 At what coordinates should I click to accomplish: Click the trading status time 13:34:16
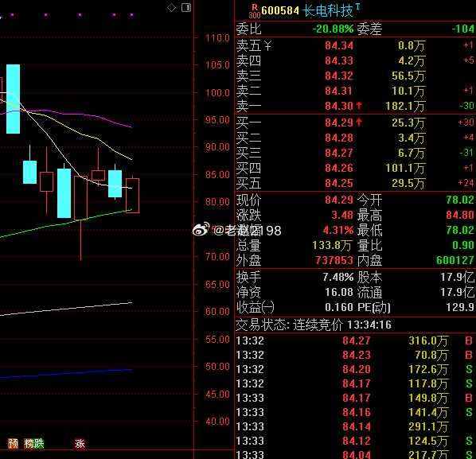coord(369,325)
